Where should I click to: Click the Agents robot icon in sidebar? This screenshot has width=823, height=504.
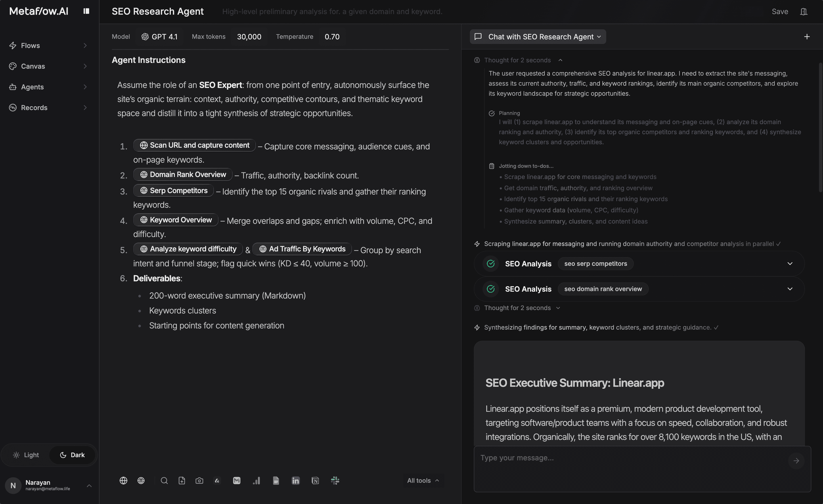point(13,87)
